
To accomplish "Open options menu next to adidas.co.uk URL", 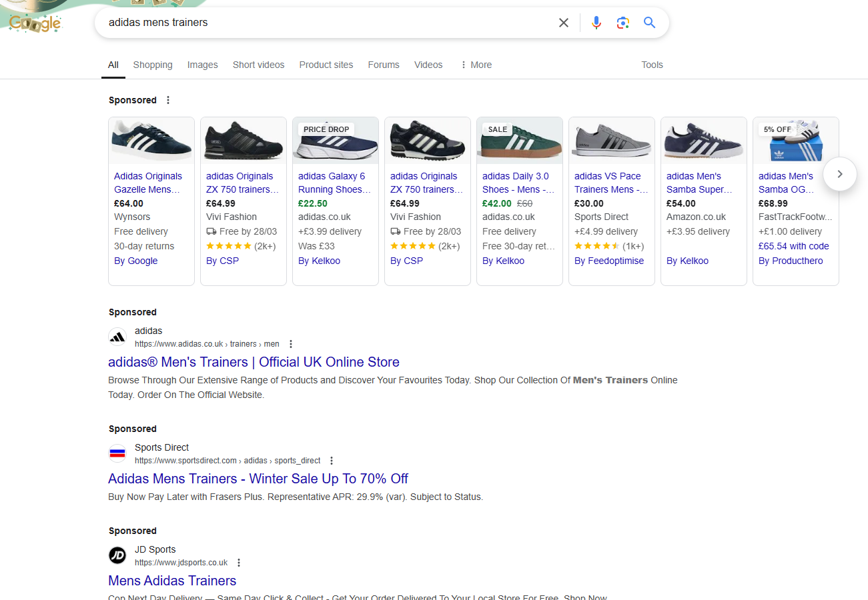I will pos(291,344).
